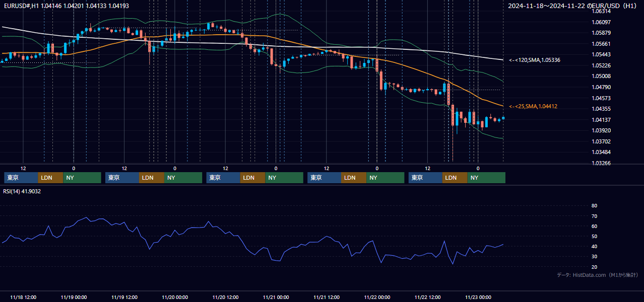
Task: Click price axis value 1.03266
Action: click(601, 163)
